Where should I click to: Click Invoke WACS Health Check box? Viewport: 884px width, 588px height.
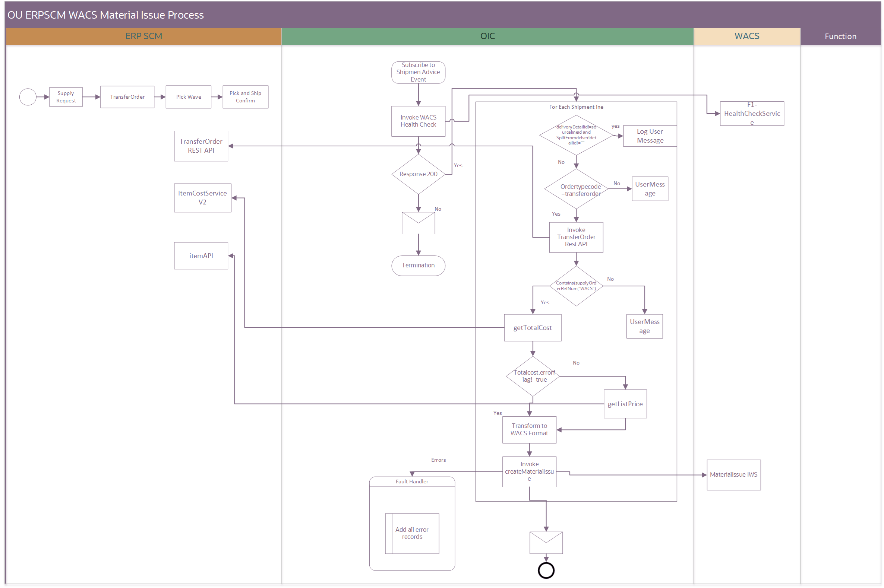[419, 121]
